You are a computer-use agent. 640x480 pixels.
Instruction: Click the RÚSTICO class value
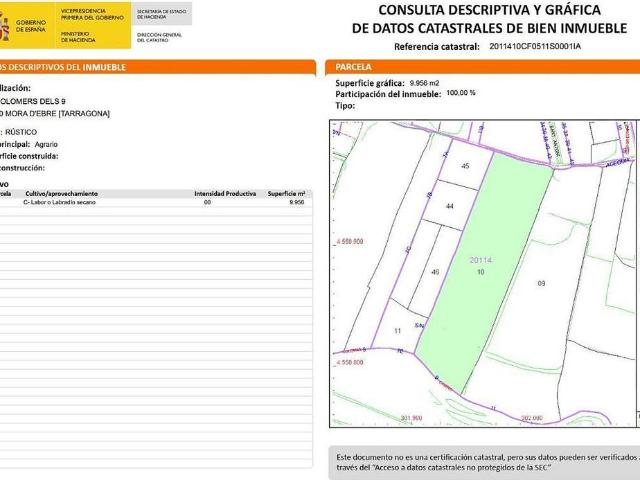pos(21,132)
